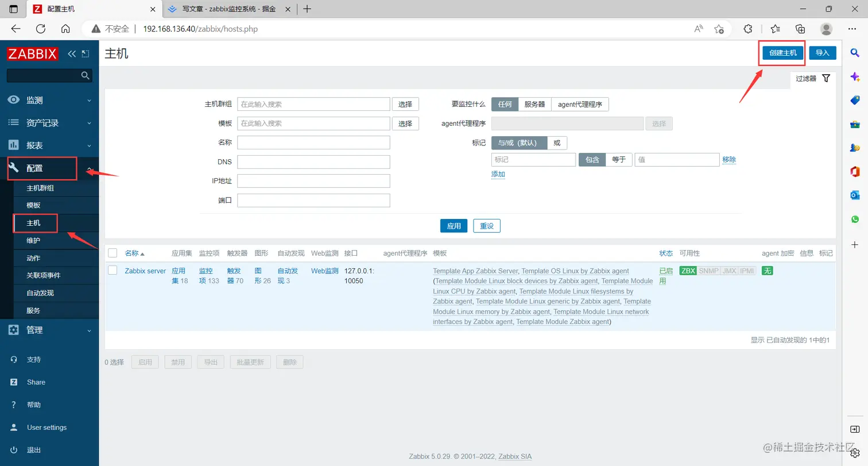Click the sidebar search magnifier icon

86,75
